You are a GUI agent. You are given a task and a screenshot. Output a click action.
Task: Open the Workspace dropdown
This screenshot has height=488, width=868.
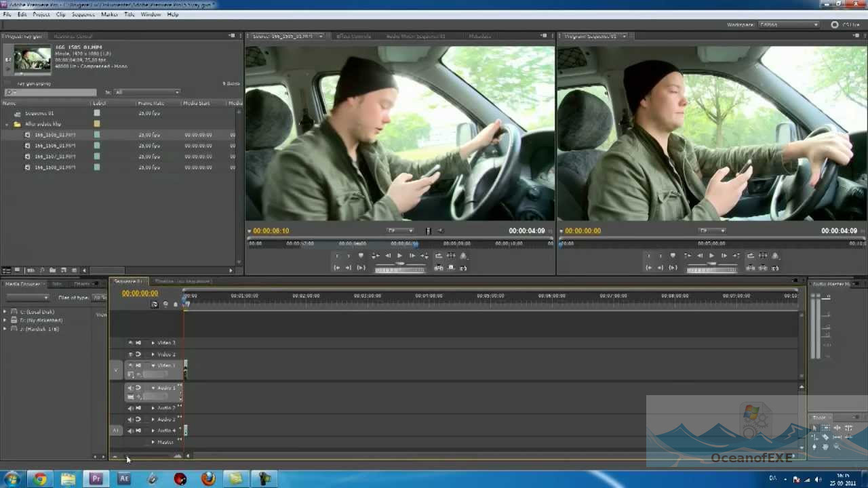789,24
